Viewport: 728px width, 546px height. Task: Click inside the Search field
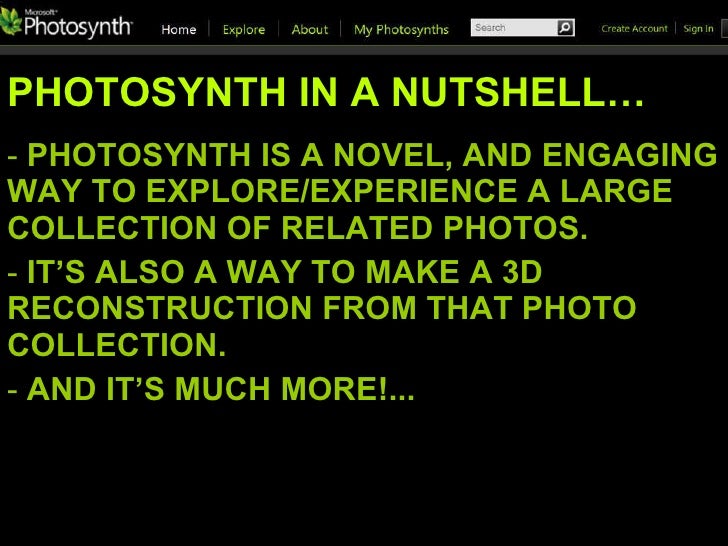click(514, 28)
